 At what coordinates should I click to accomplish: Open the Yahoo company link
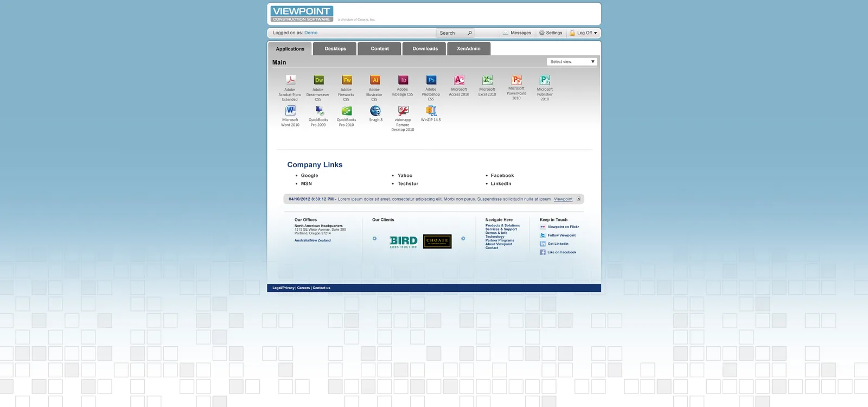coord(405,176)
